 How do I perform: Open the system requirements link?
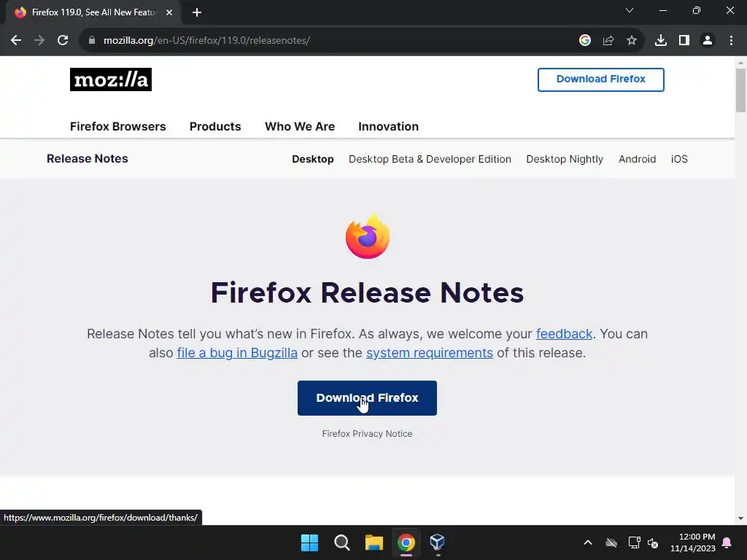pyautogui.click(x=429, y=353)
